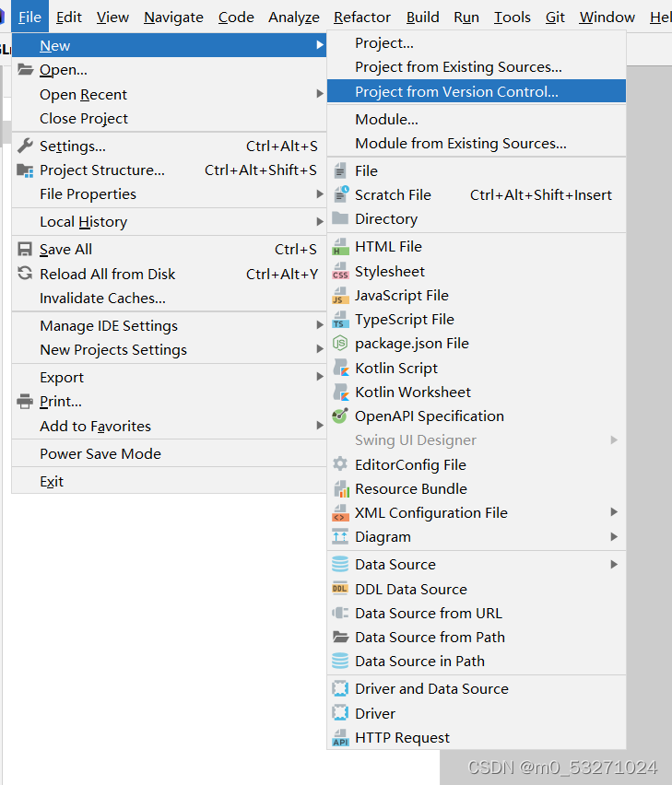Image resolution: width=672 pixels, height=785 pixels.
Task: Click the Reload All from Disk icon
Action: [x=25, y=274]
